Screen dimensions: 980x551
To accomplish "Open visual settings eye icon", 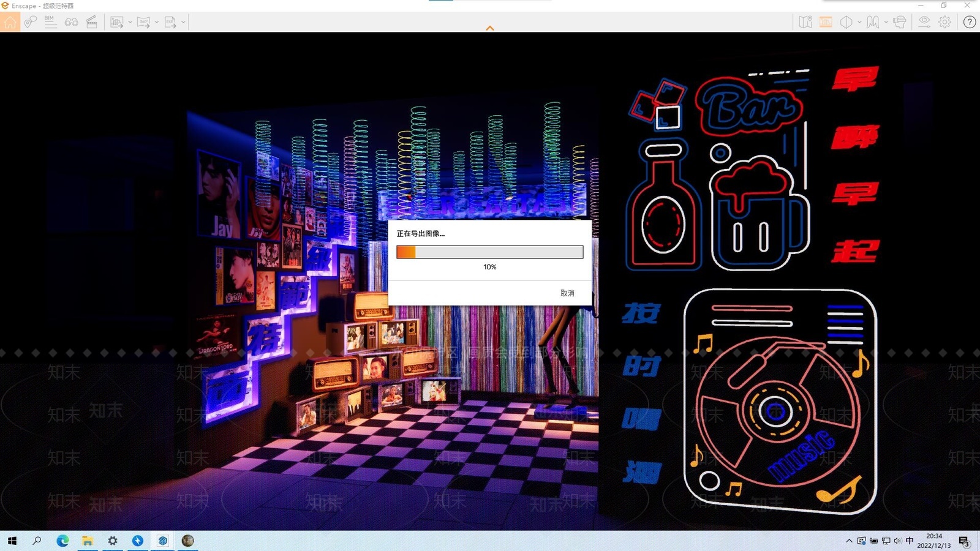I will point(924,22).
